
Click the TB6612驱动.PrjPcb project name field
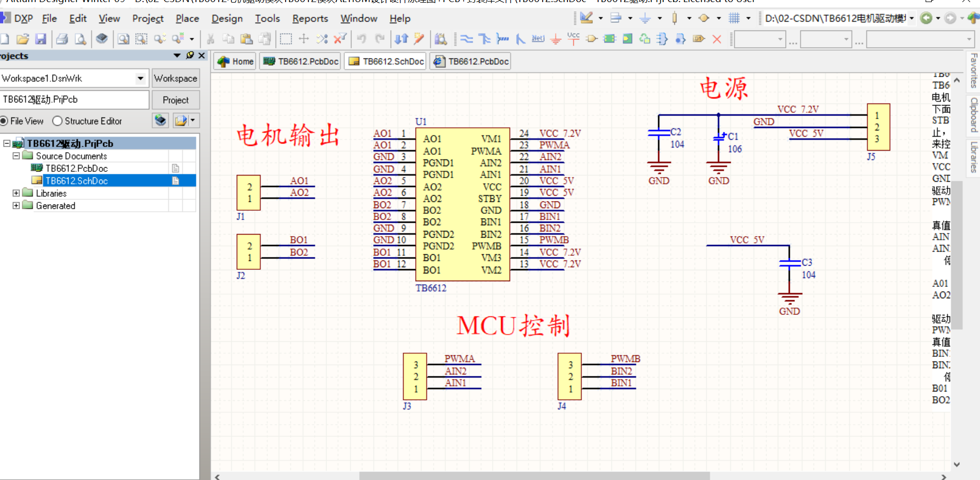[75, 99]
